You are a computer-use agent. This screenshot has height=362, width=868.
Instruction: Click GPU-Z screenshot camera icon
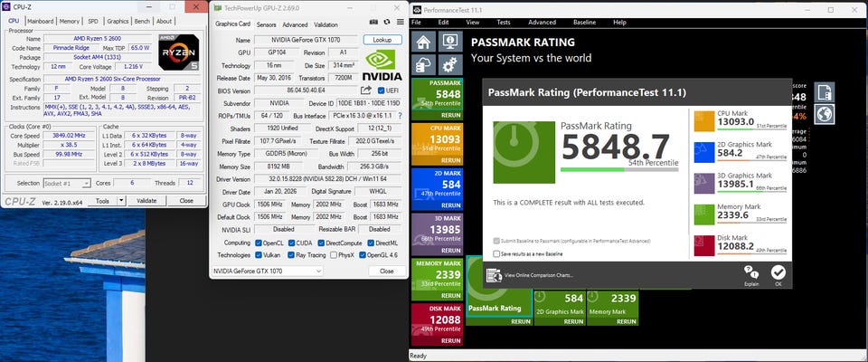coord(373,23)
